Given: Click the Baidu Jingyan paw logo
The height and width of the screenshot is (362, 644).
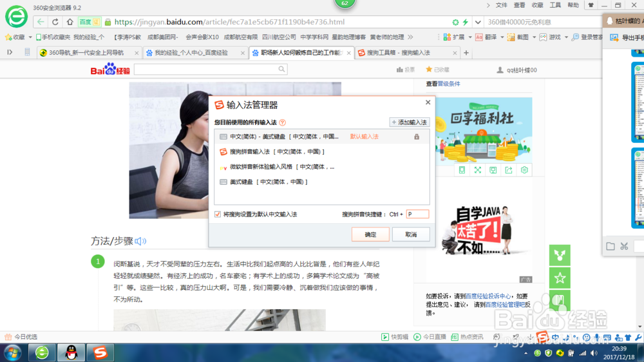Looking at the screenshot, I should pyautogui.click(x=110, y=69).
